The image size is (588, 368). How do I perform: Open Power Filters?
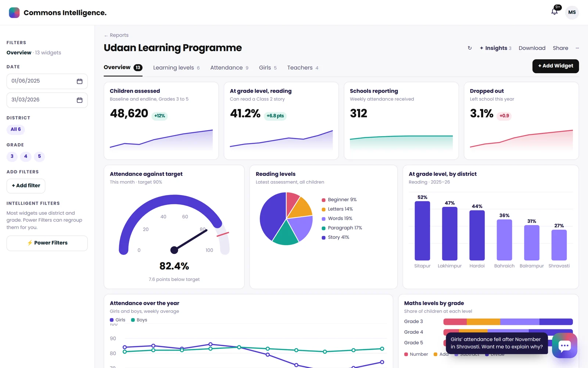click(x=47, y=243)
